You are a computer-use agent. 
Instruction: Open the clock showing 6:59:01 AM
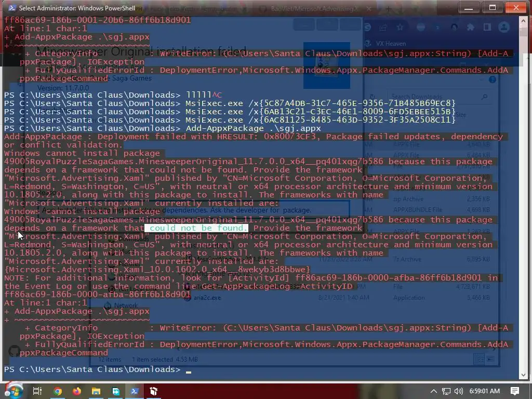tap(485, 391)
